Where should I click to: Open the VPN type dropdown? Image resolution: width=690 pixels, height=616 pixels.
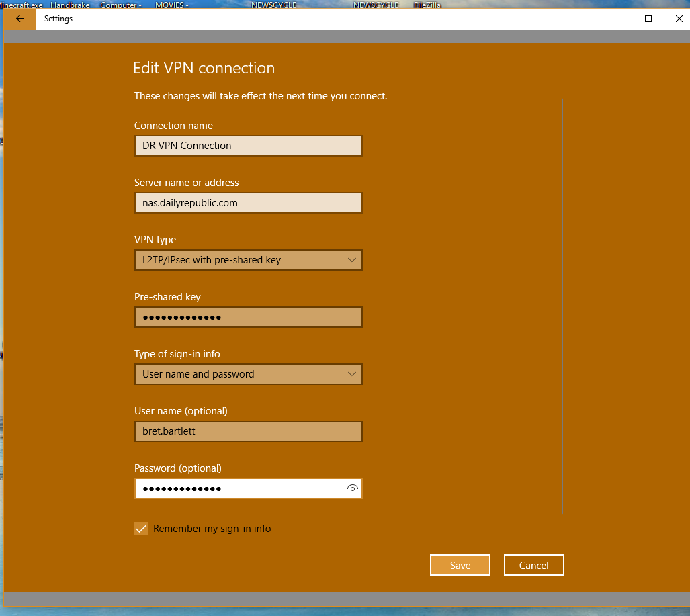(248, 260)
